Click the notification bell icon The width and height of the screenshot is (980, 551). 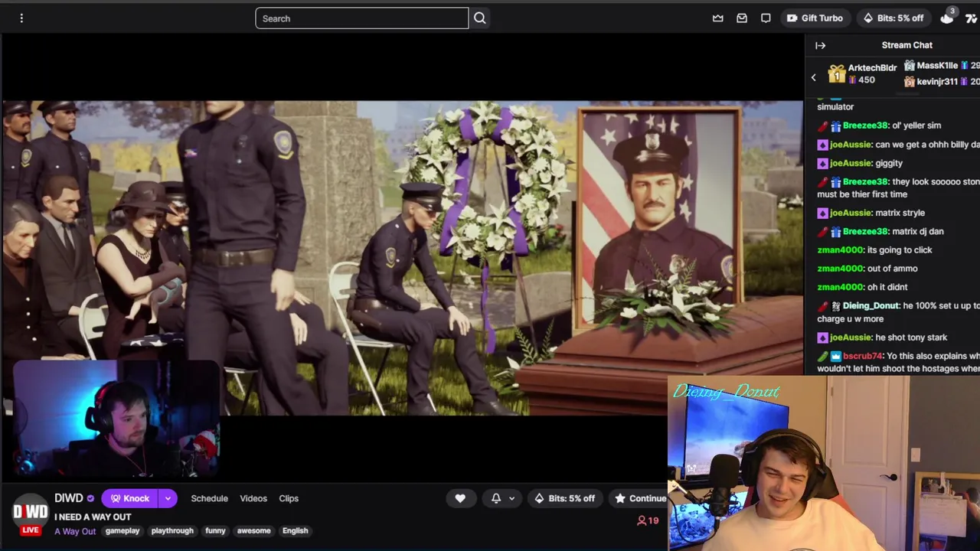tap(496, 499)
